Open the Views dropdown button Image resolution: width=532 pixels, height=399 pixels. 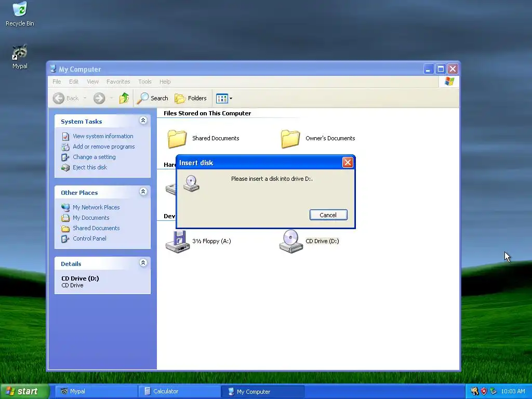click(224, 98)
